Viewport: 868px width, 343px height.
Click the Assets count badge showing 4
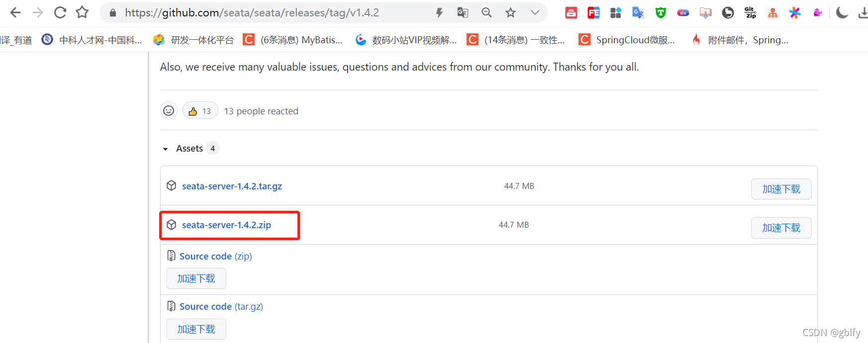click(212, 148)
